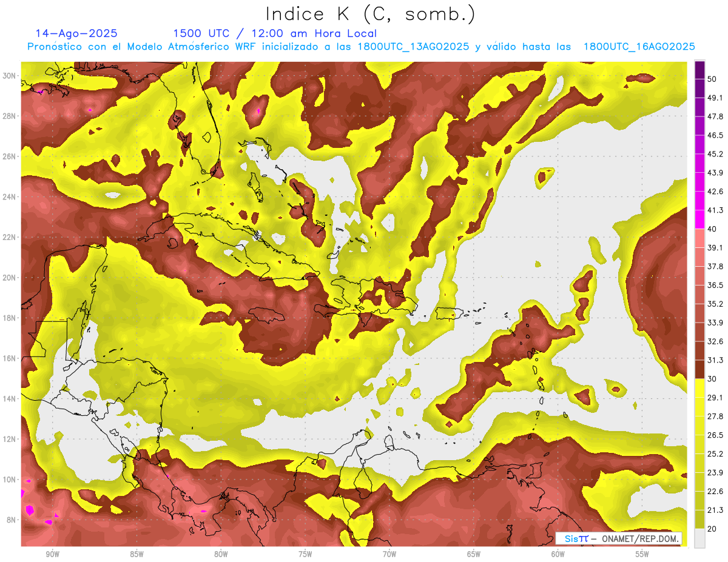Select the colorbar value 21.3
Viewport: 728px width, 562px height.
point(715,510)
